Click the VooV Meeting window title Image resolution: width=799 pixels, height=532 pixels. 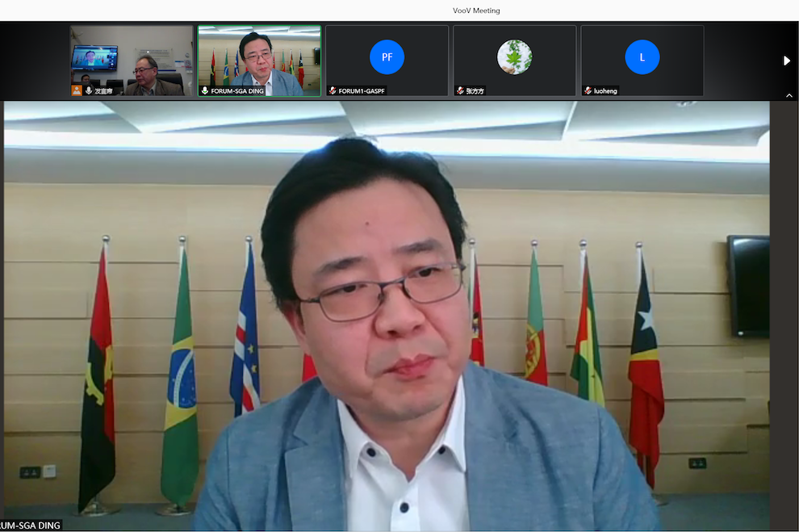click(x=476, y=10)
